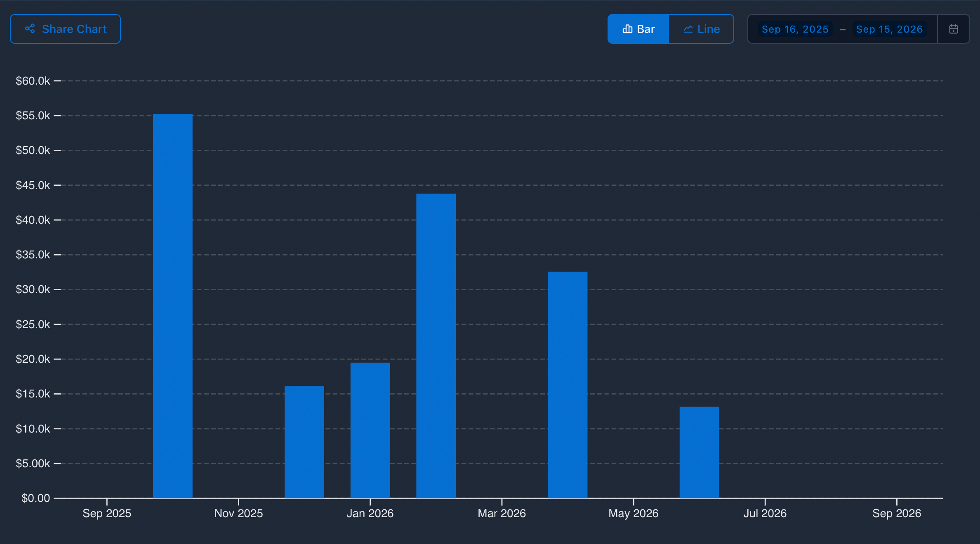Click the Sep 2025 axis label

point(107,513)
